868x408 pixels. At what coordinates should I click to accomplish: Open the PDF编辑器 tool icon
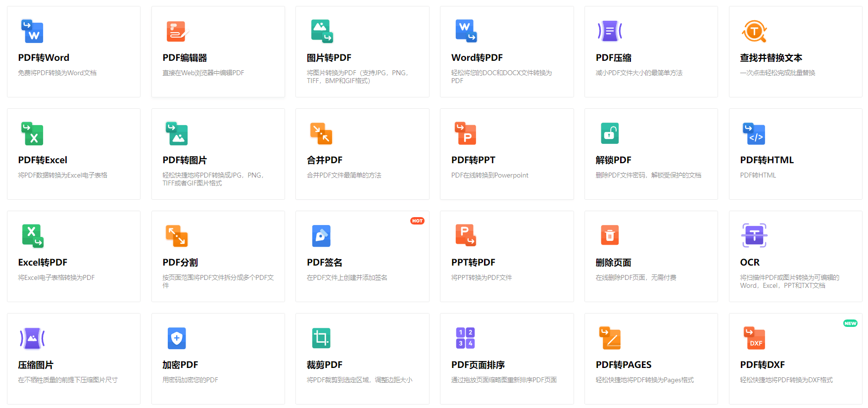[177, 32]
